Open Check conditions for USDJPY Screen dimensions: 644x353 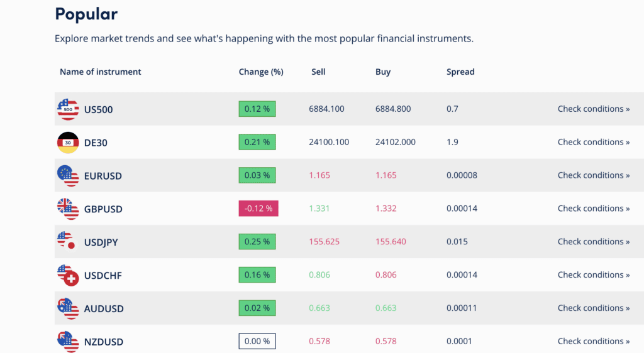[593, 242]
